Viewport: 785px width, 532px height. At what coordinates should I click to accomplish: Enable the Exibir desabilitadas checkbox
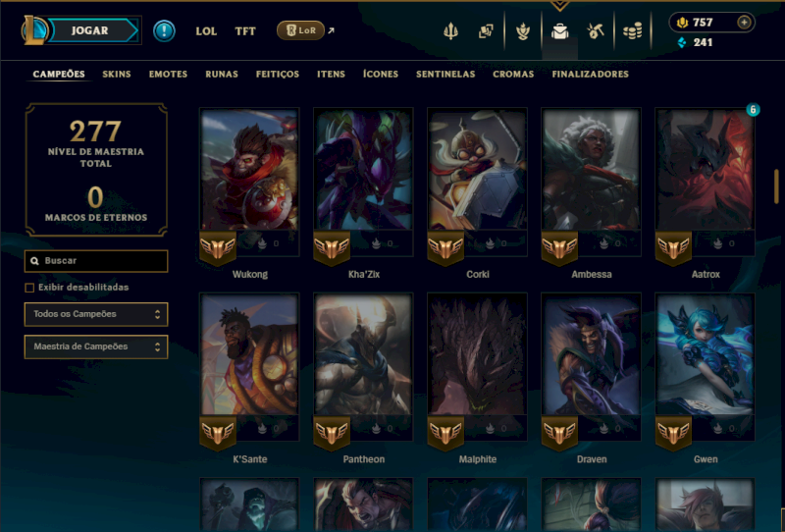29,288
